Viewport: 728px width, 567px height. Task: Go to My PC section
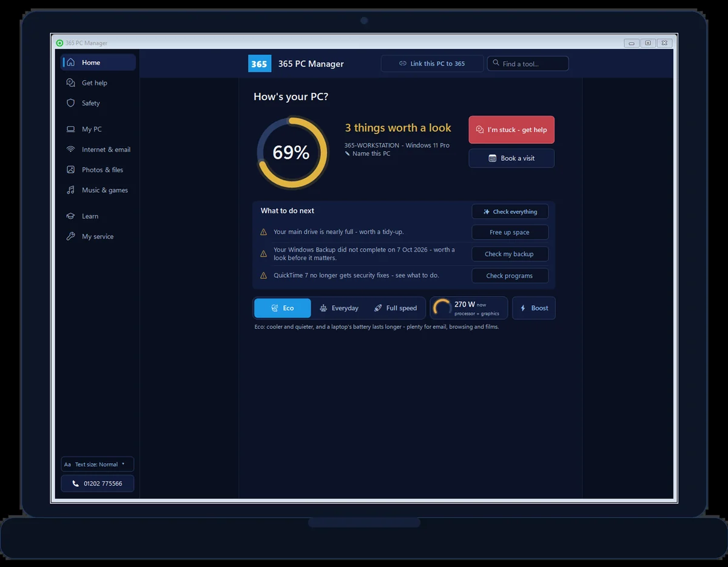point(98,129)
